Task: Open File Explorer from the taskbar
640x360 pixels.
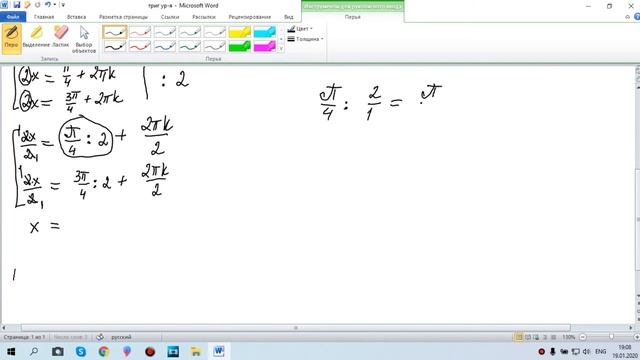Action: click(196, 351)
